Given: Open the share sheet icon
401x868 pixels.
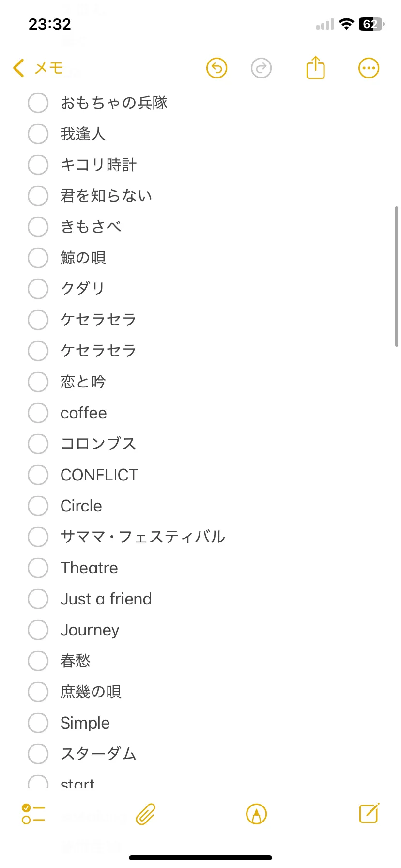Looking at the screenshot, I should tap(315, 67).
